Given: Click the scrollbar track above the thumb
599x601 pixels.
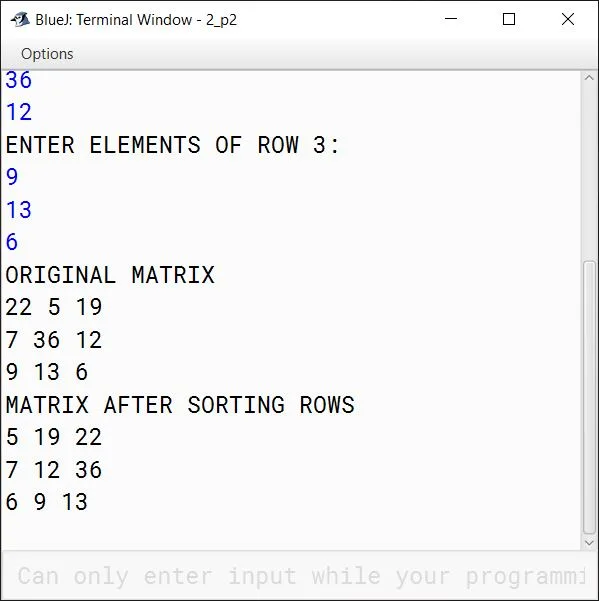Looking at the screenshot, I should [589, 172].
